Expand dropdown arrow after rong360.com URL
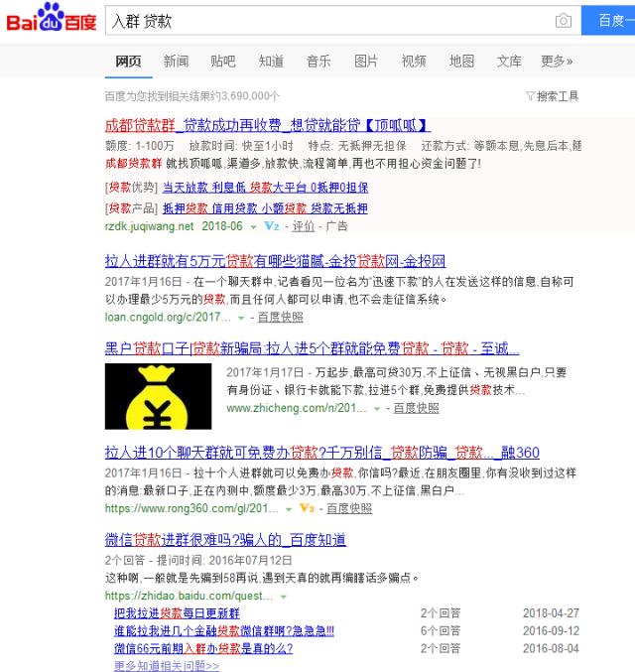This screenshot has width=635, height=672. click(x=289, y=509)
